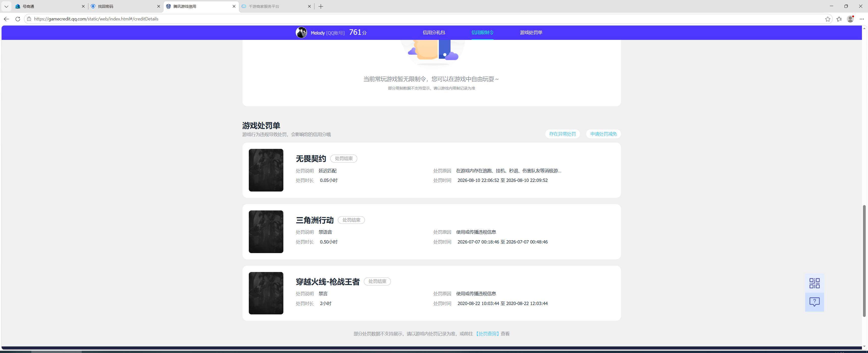Open the 信用分礼包 menu
868x353 pixels.
pos(434,32)
